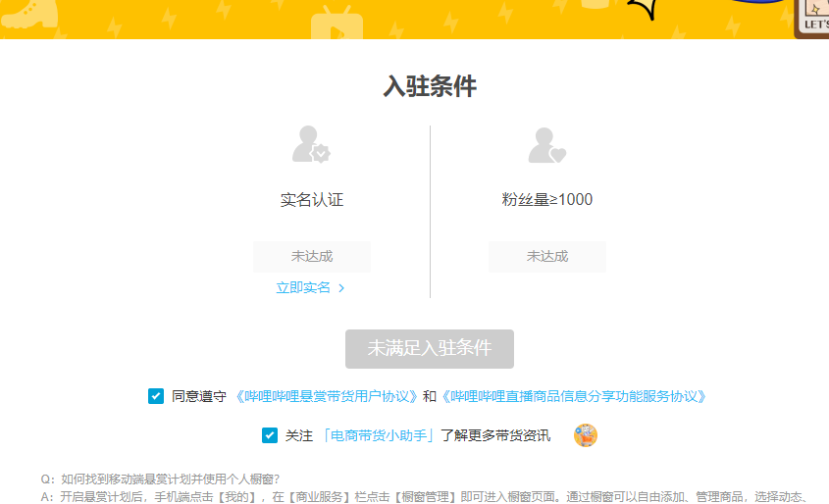This screenshot has width=829, height=504.
Task: Click the 实名认证 person-badge icon
Action: [311, 145]
